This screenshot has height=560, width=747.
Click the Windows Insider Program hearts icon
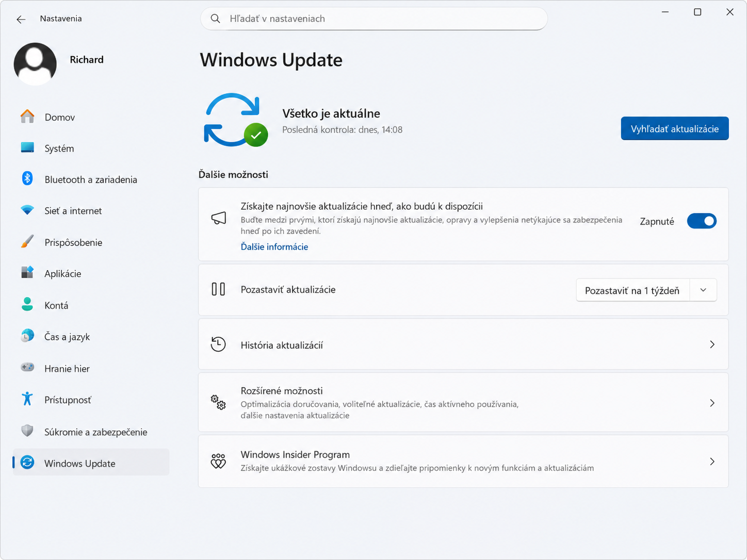coord(218,461)
